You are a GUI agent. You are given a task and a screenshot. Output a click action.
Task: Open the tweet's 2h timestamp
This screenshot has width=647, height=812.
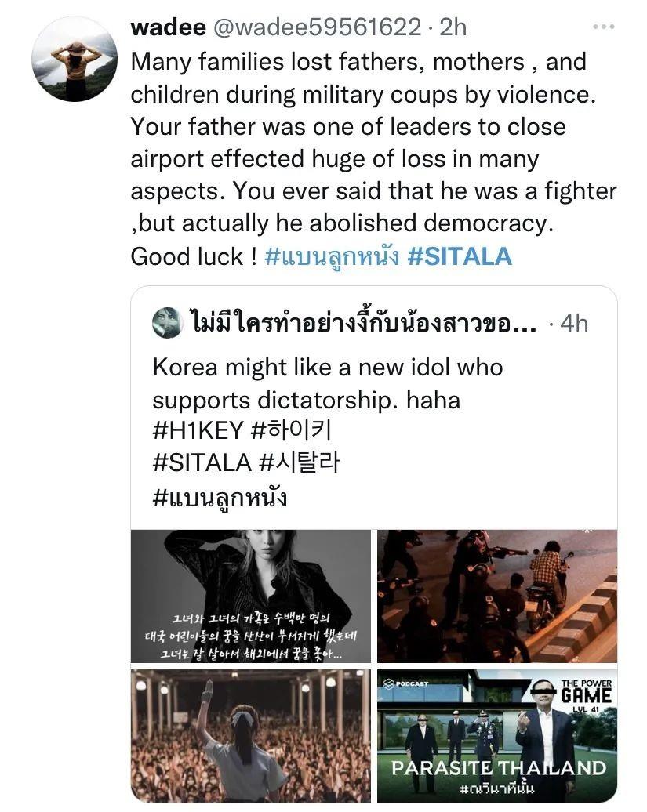click(x=453, y=27)
